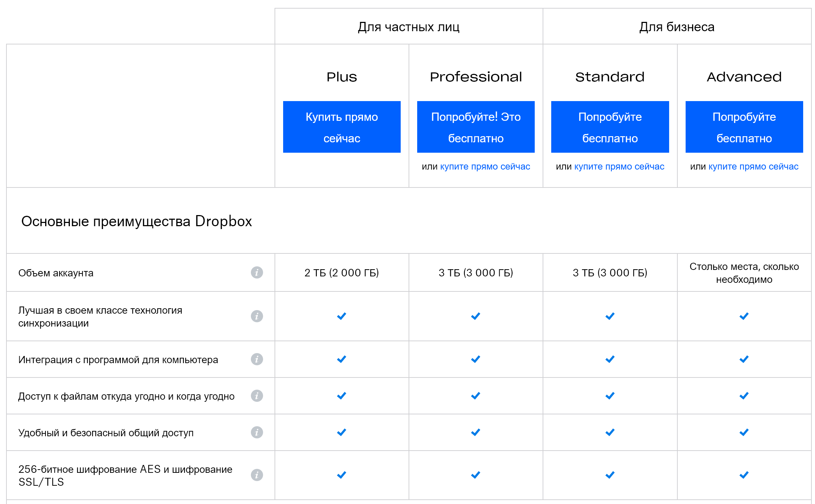Click Professional checkmark for desktop integration
Viewport: 815px width, 504px height.
coord(476,359)
